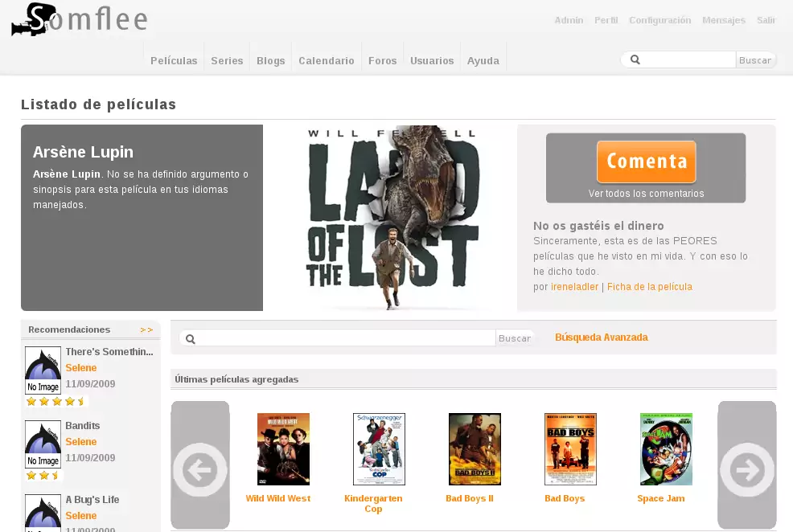Open the Series menu
This screenshot has height=532, width=793.
point(227,60)
